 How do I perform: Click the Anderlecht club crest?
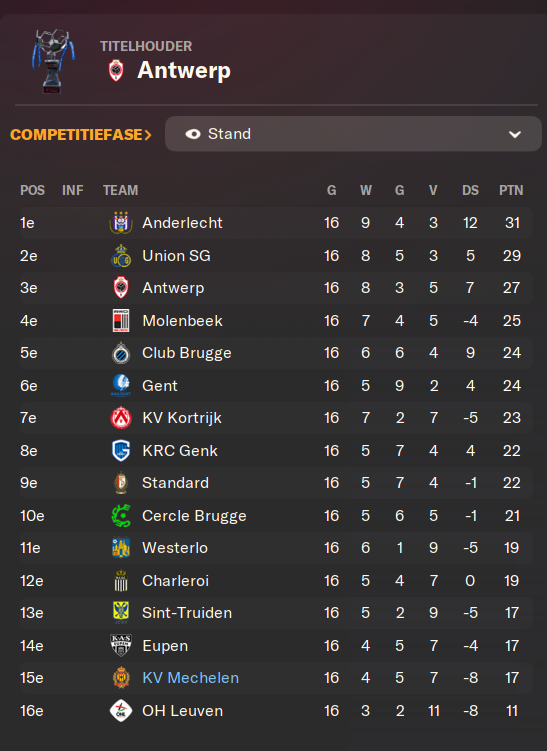click(x=121, y=223)
